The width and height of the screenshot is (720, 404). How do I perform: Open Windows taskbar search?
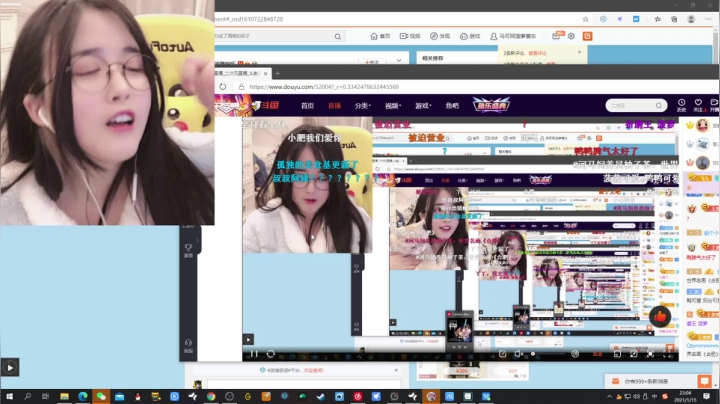pos(28,396)
